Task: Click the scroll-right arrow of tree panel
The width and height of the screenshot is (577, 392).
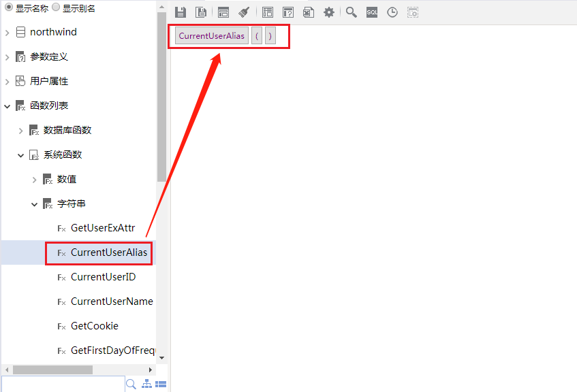Action: point(150,370)
